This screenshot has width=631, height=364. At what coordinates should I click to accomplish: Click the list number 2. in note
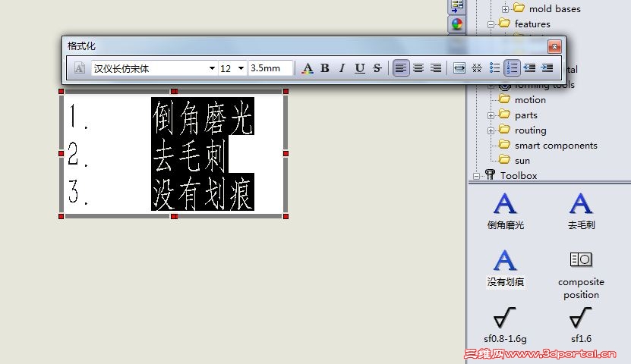[x=78, y=154]
